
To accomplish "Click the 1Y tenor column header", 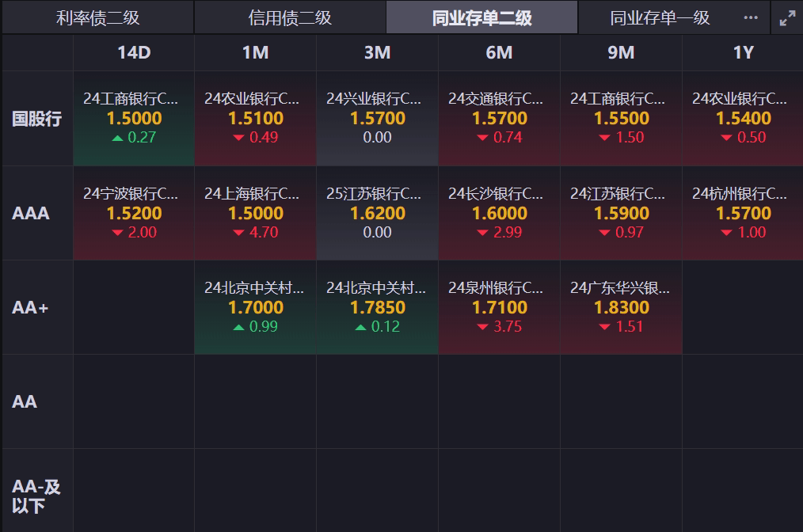I will (743, 53).
